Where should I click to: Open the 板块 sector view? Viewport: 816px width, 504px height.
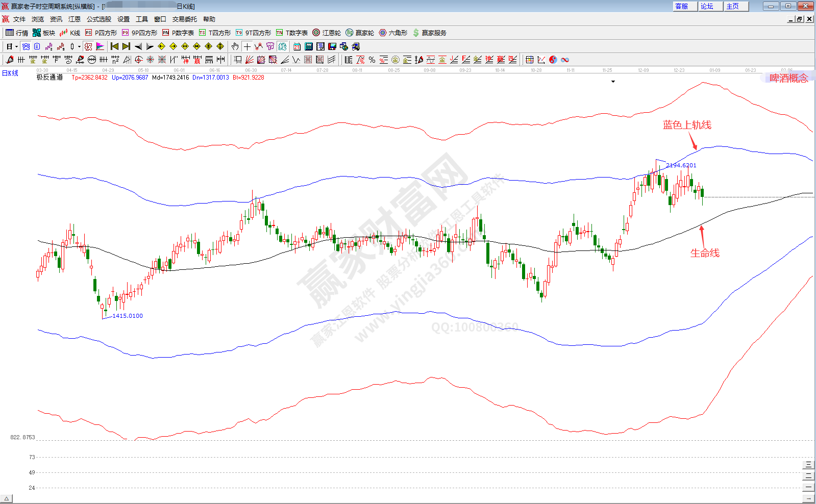click(x=43, y=33)
